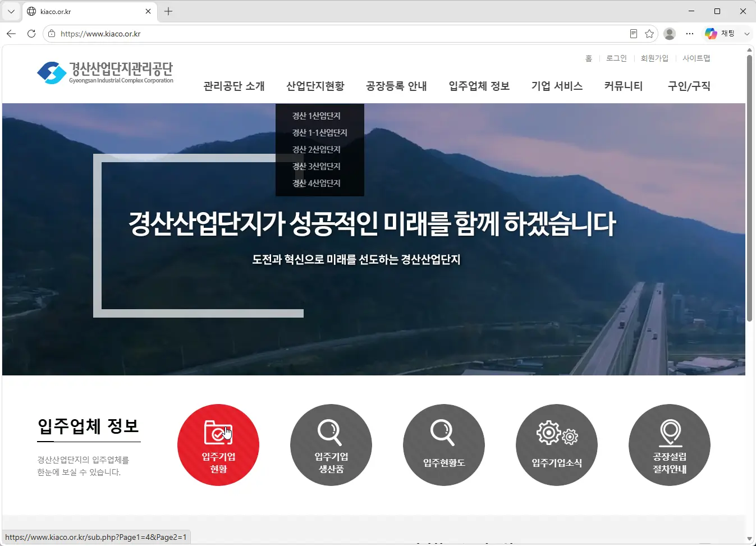Click the 홈 link at top
This screenshot has height=546, width=756.
point(589,58)
